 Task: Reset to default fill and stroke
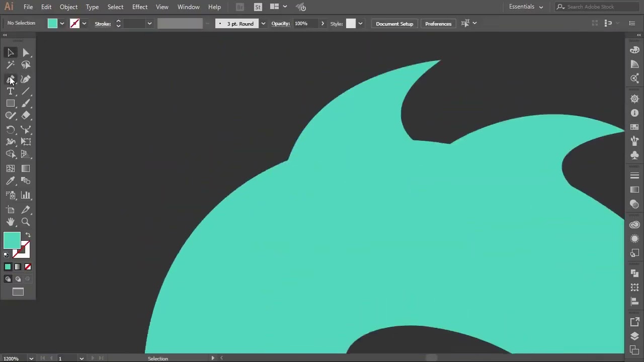pos(6,255)
